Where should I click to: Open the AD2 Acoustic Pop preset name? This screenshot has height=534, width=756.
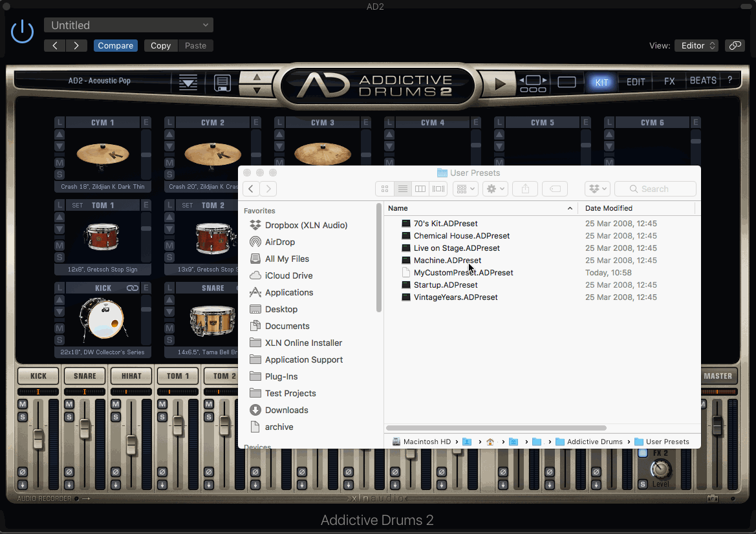[100, 80]
